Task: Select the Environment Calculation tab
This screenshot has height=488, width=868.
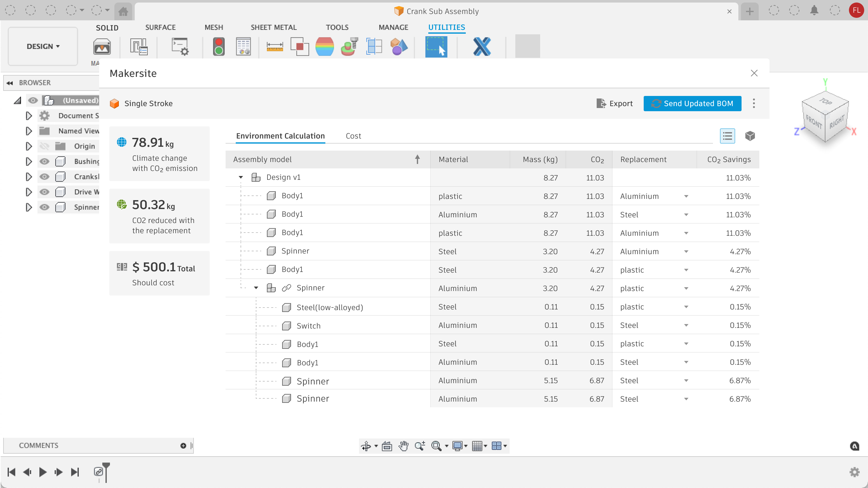Action: pyautogui.click(x=280, y=136)
